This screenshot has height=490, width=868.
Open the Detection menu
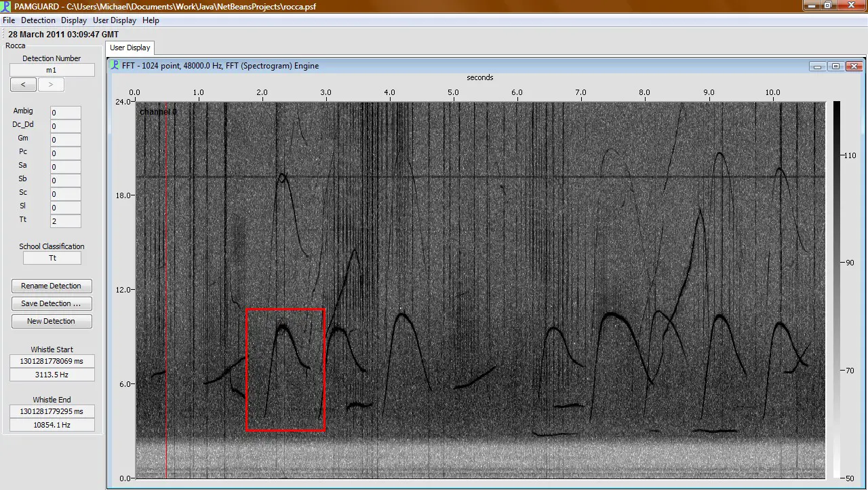38,20
